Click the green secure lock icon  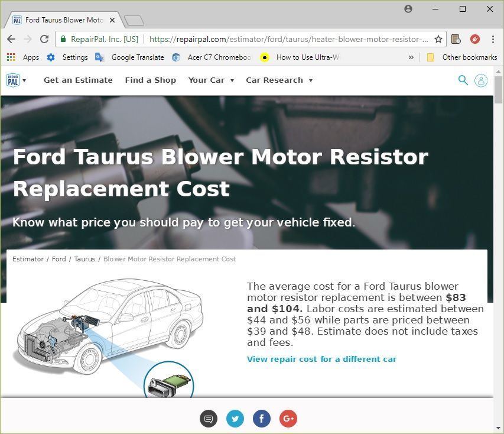pyautogui.click(x=63, y=39)
